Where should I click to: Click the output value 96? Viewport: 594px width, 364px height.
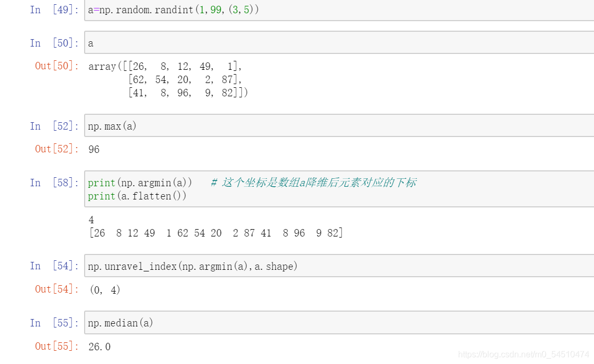pos(94,149)
